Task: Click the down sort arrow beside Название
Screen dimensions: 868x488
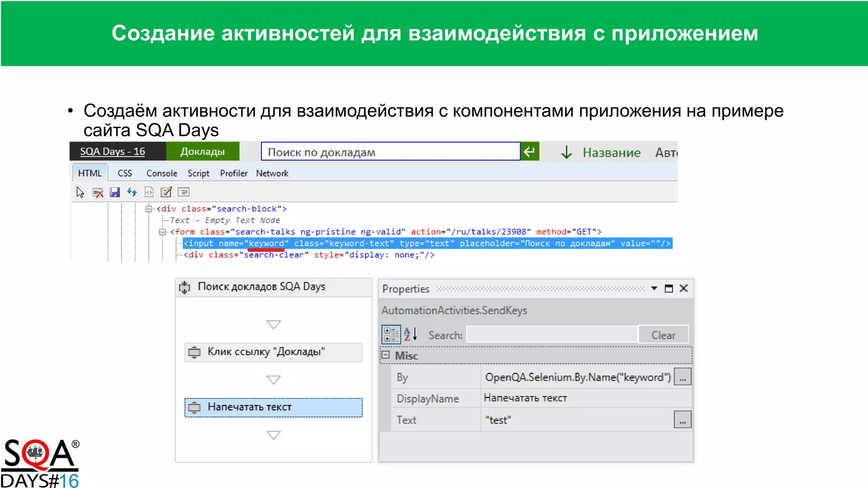Action: (566, 152)
